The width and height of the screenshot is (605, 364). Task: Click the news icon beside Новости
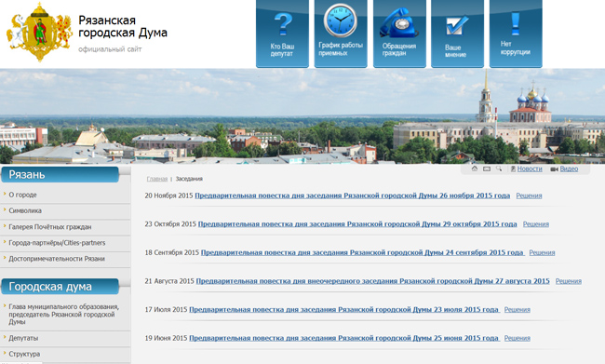513,169
